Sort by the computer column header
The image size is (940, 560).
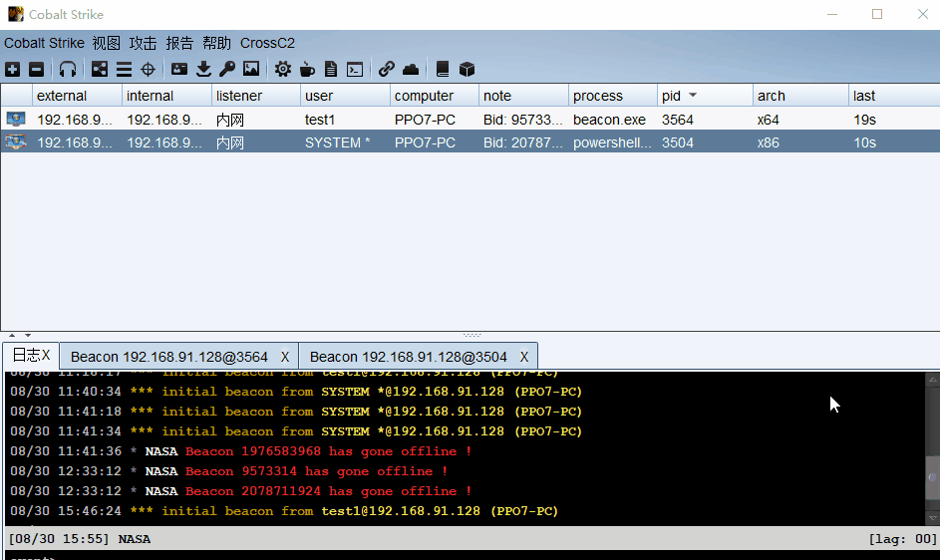435,96
